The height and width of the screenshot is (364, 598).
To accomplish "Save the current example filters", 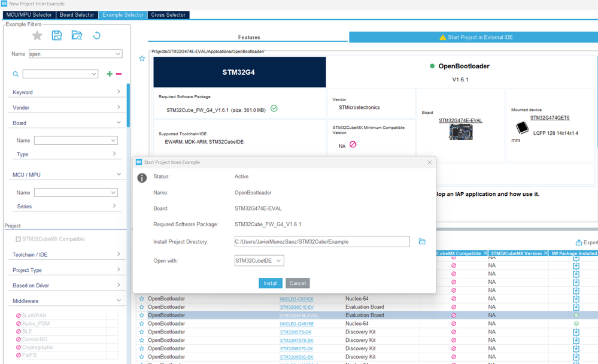I will click(57, 35).
